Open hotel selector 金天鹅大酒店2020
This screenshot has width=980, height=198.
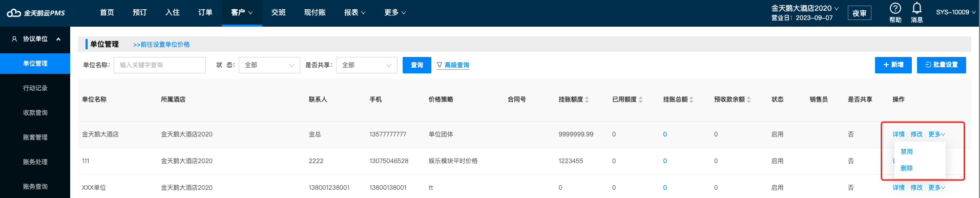[805, 8]
